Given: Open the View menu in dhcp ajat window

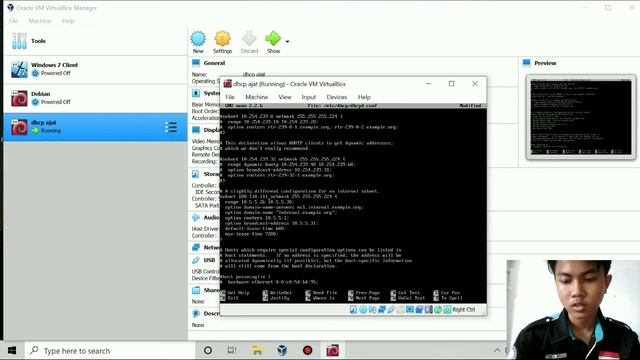Looking at the screenshot, I should click(285, 97).
